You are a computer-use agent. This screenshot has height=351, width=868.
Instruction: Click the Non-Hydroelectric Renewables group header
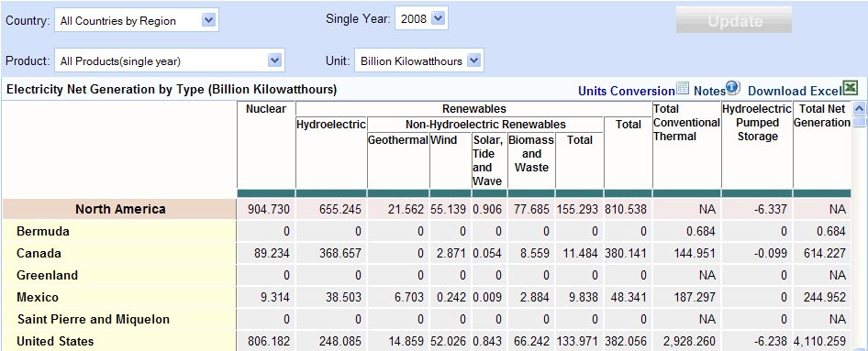pos(485,125)
